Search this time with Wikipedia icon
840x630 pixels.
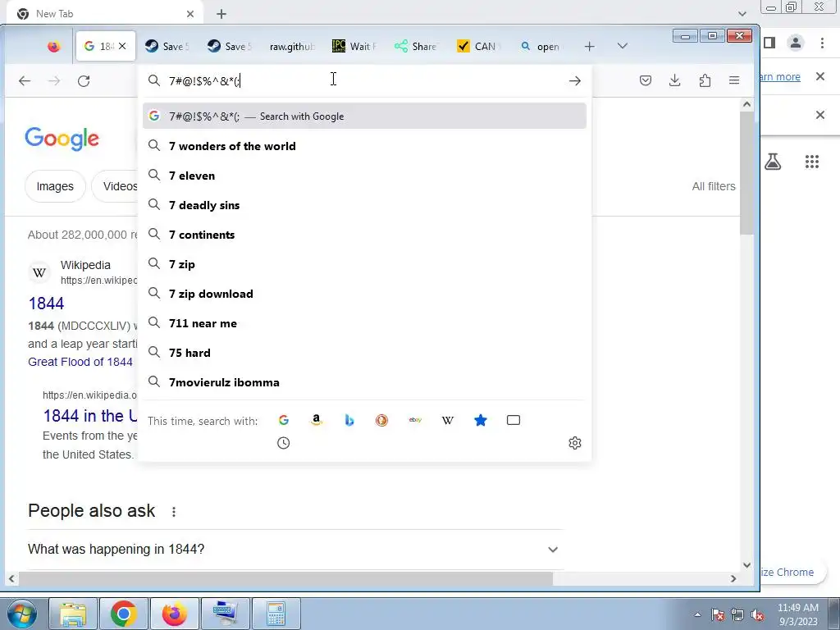click(x=448, y=421)
